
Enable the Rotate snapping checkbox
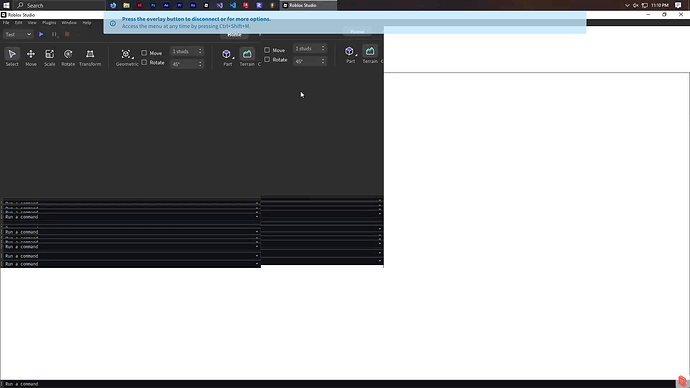[144, 62]
